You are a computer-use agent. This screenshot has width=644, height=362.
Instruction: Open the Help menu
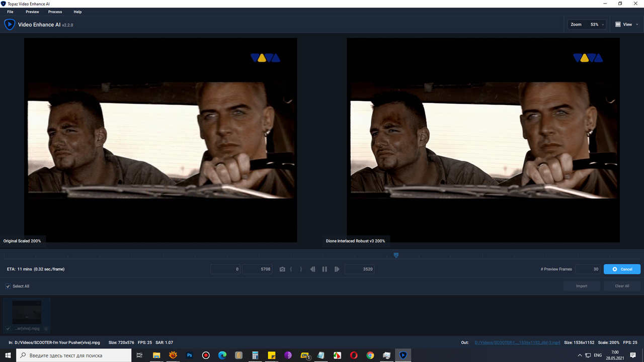point(77,12)
